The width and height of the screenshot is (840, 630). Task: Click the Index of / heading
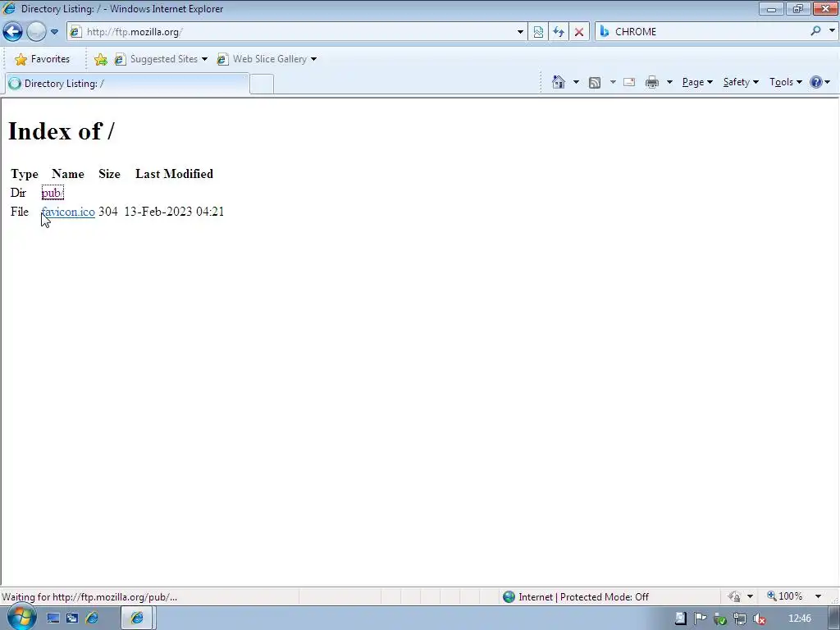(x=61, y=131)
